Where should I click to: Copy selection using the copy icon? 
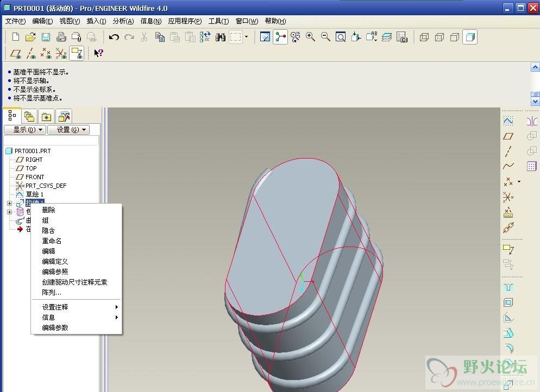pyautogui.click(x=160, y=37)
